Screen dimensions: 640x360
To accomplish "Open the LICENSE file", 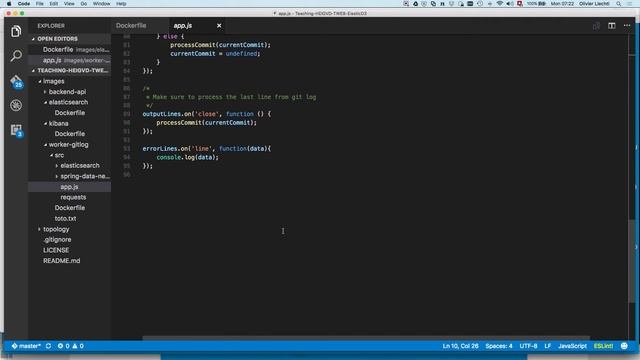I will (x=56, y=250).
